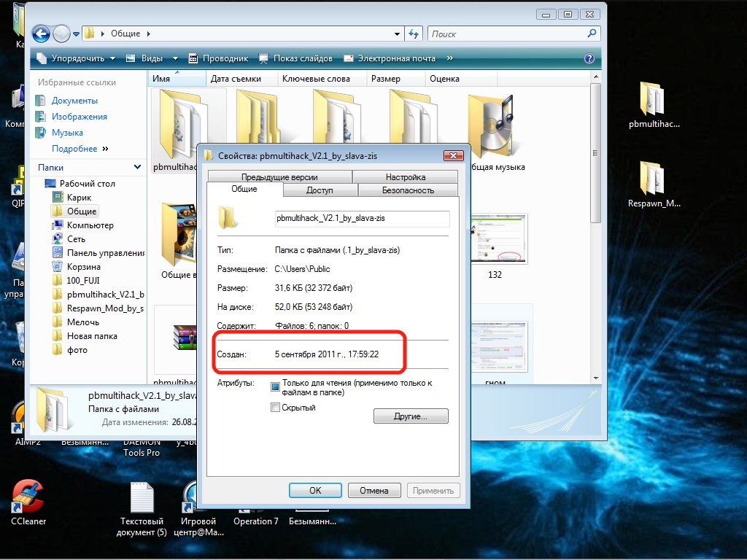Screen dimensions: 747x560
Task: Open the CCleaner desktop shortcut
Action: click(28, 497)
